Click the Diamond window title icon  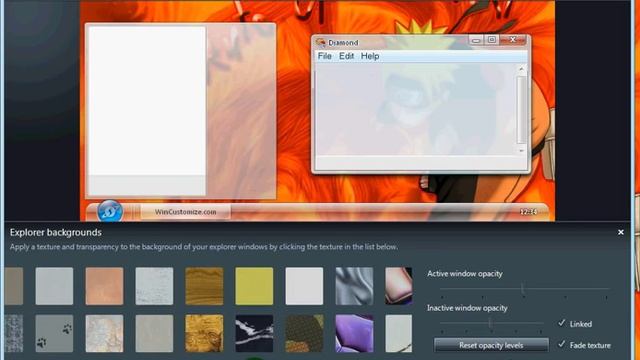(321, 42)
